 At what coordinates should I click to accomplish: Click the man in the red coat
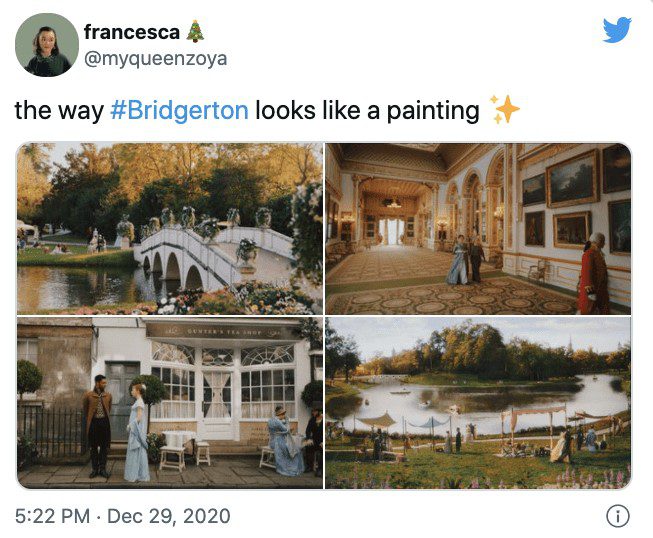pyautogui.click(x=594, y=274)
